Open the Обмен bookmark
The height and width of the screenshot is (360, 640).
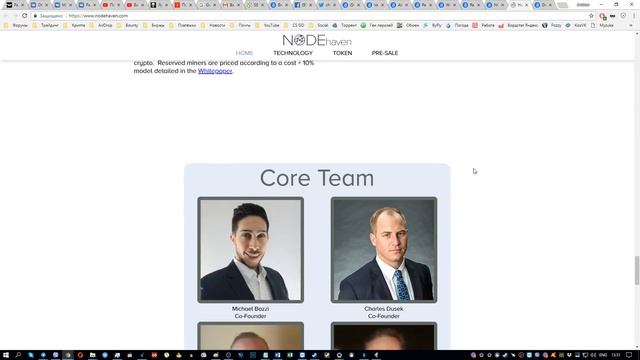tap(408, 25)
